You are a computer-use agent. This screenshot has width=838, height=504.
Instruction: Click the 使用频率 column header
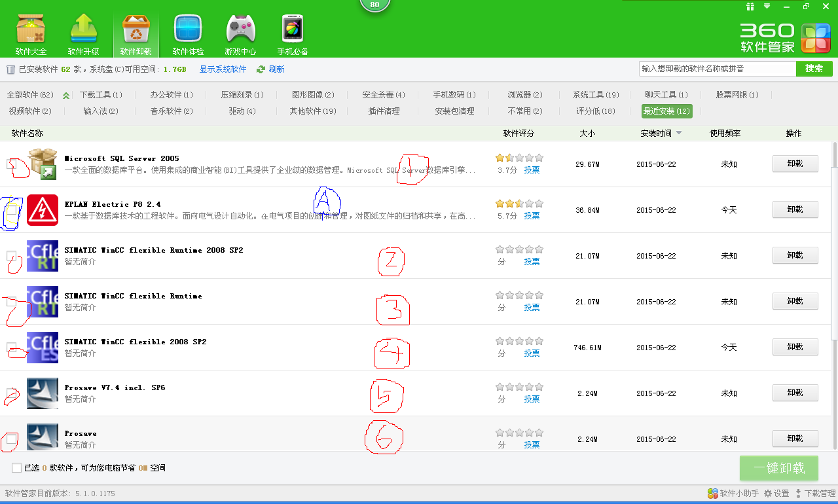[x=725, y=133]
